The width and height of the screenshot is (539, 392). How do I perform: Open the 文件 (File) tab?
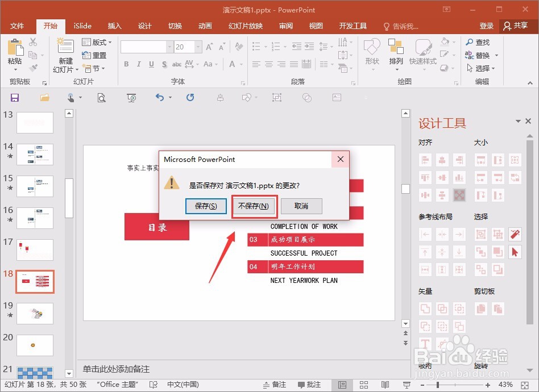tap(17, 26)
